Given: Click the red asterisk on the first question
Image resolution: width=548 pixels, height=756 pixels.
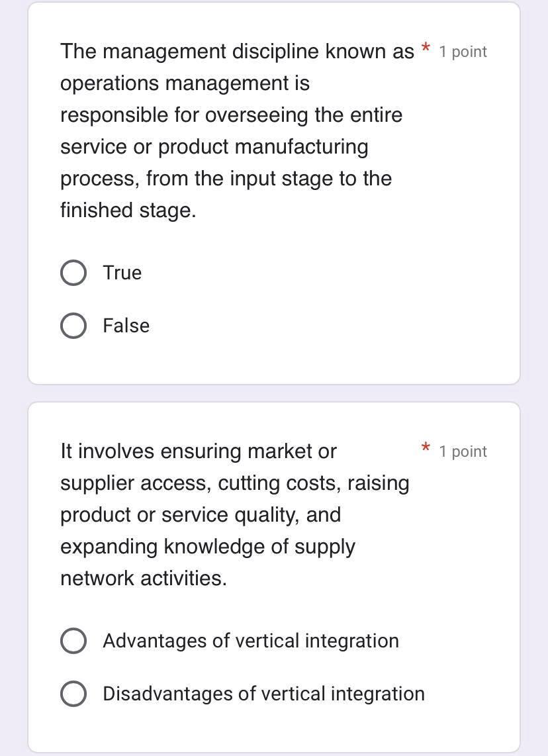Looking at the screenshot, I should point(426,50).
